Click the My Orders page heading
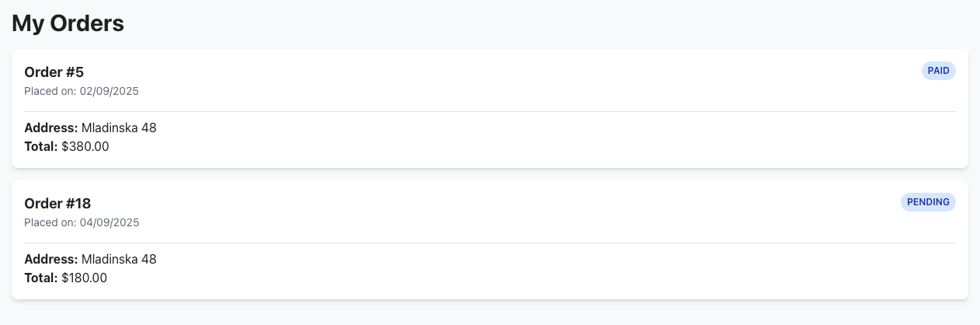980x325 pixels. click(x=68, y=23)
